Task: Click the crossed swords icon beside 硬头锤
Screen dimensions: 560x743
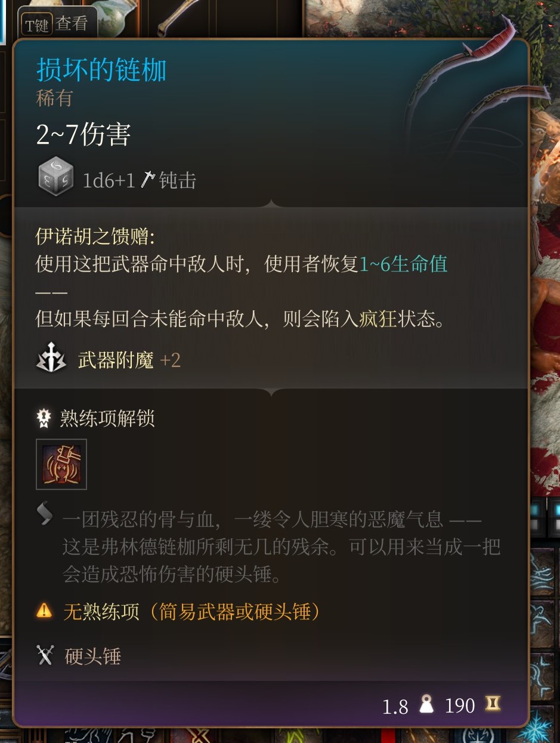Action: coord(45,656)
